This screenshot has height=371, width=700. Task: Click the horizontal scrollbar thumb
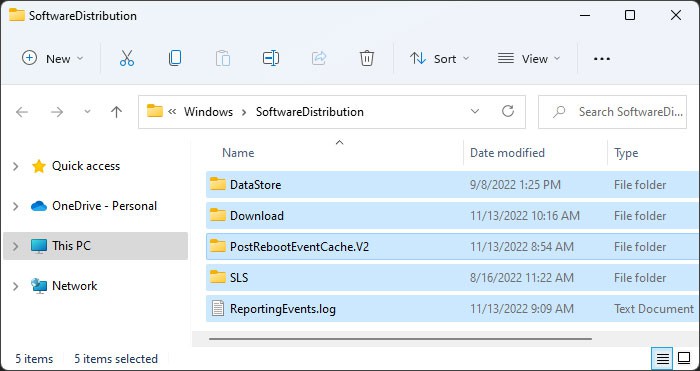[x=400, y=339]
